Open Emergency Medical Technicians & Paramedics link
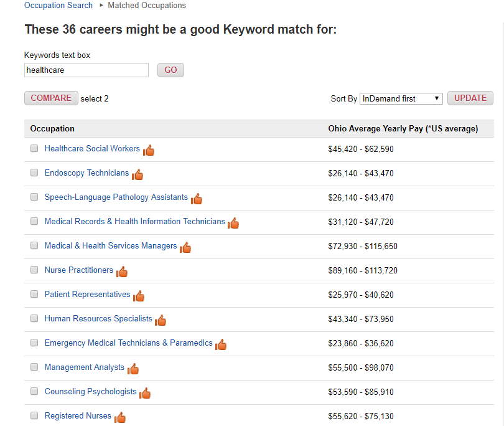Viewport: 504px width, 426px height. point(129,343)
